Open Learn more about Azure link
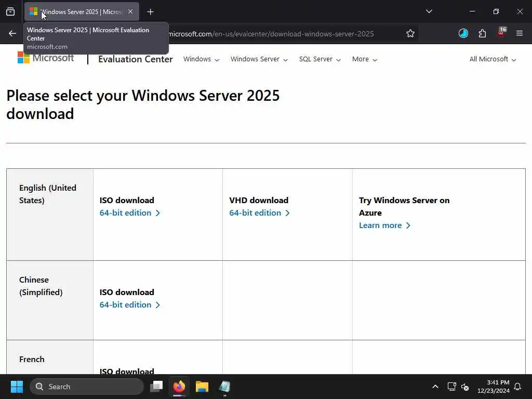This screenshot has width=532, height=399. pos(384,225)
